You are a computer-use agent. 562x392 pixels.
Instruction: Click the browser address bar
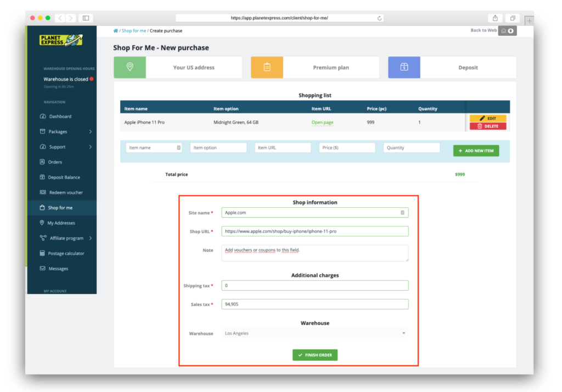pos(279,18)
